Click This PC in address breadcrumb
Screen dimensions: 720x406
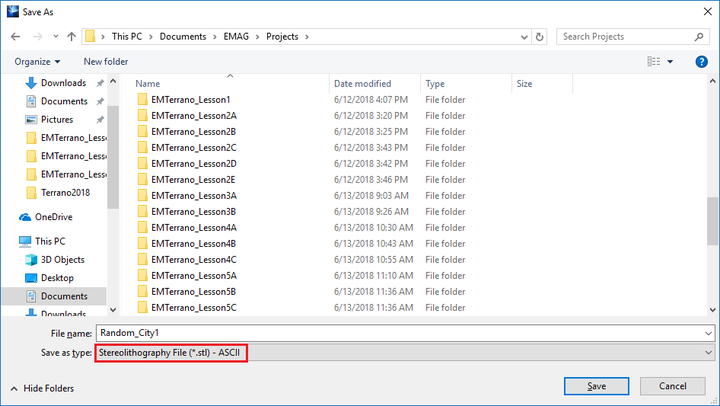click(127, 37)
